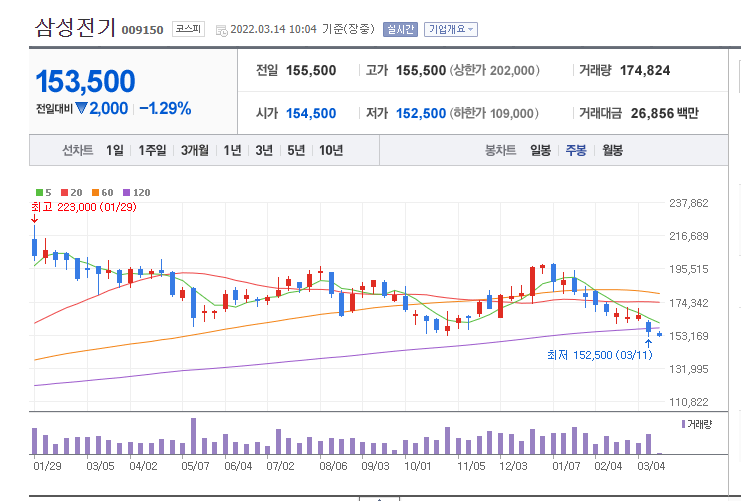Show the 10년 line chart
This screenshot has width=741, height=501.
[331, 150]
